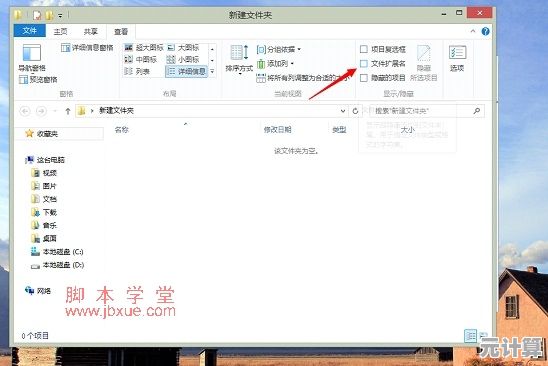Go back with the back arrow
The image size is (548, 366).
25,111
